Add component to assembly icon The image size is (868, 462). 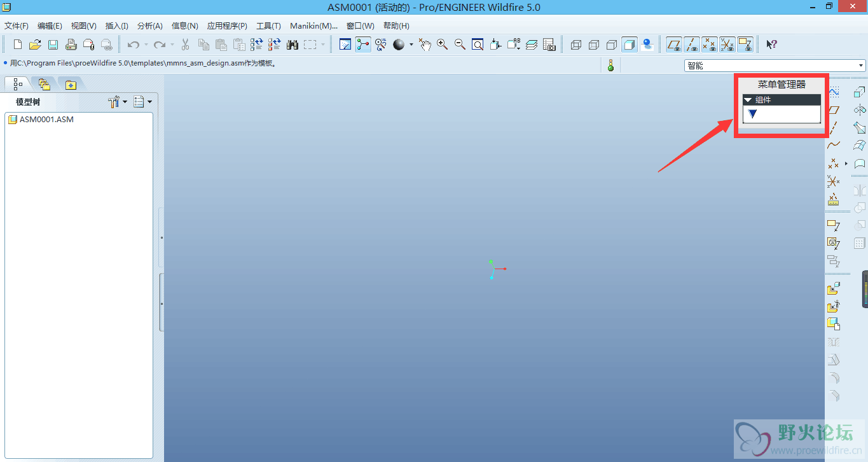tap(834, 289)
